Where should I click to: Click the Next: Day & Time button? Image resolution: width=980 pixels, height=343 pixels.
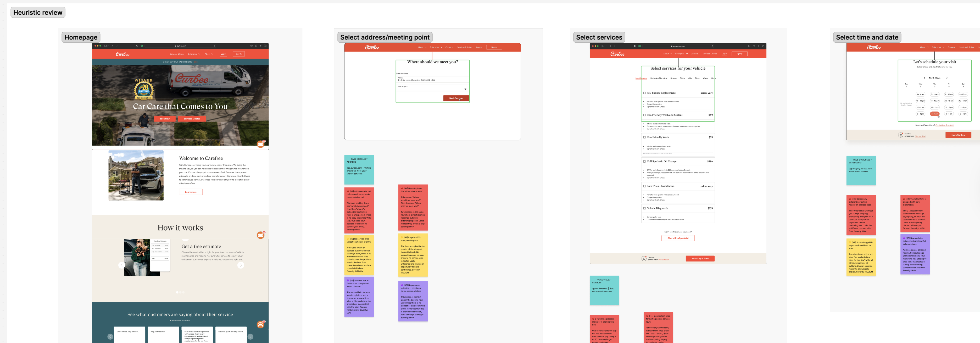[x=700, y=259]
